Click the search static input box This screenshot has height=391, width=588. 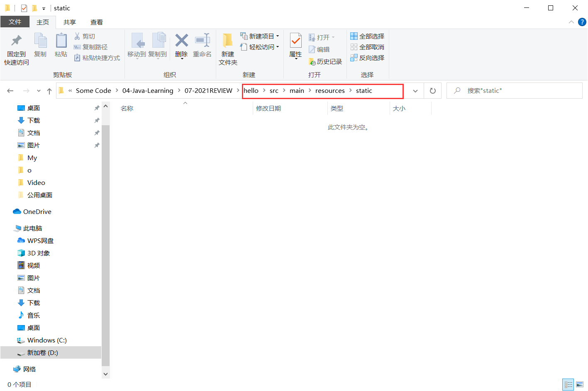tap(515, 91)
